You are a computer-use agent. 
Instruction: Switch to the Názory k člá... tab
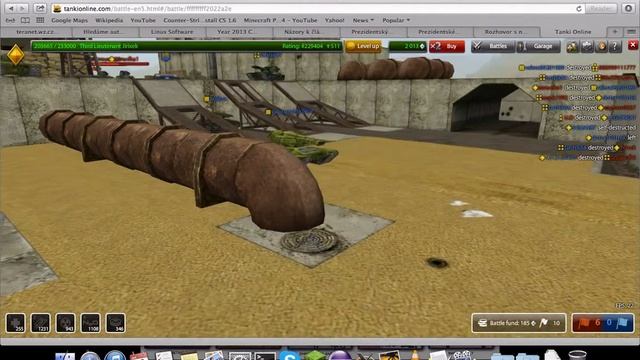point(306,32)
